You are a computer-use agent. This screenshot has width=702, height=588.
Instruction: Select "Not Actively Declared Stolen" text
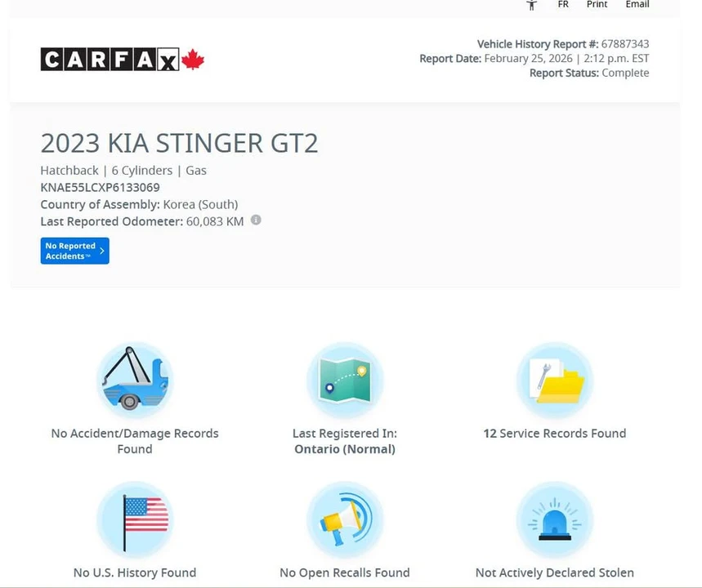point(555,572)
